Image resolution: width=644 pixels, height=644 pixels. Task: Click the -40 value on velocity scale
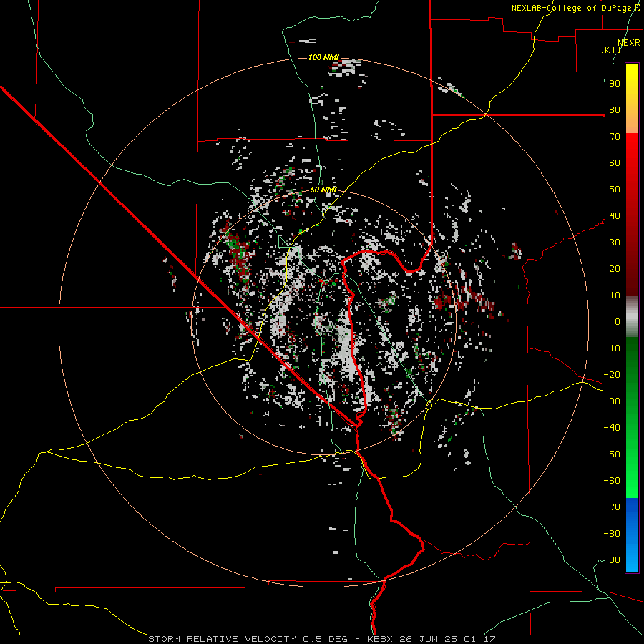pos(612,428)
